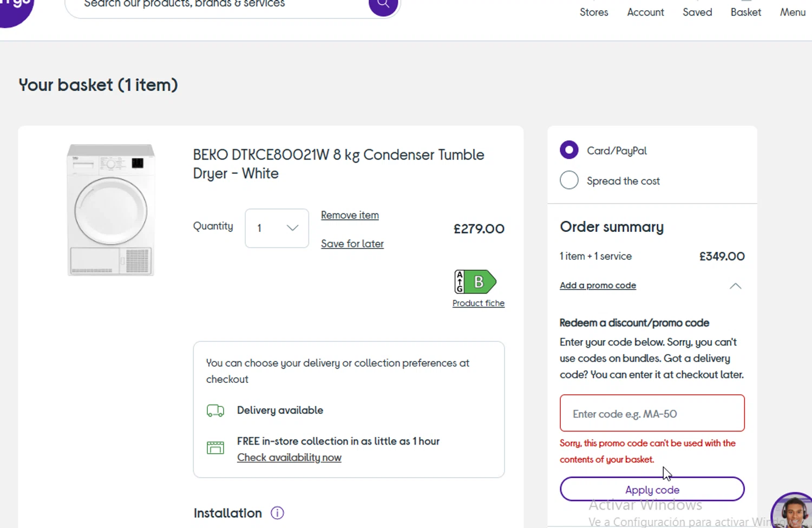The image size is (812, 528).
Task: Open Account from top navigation
Action: click(x=645, y=12)
